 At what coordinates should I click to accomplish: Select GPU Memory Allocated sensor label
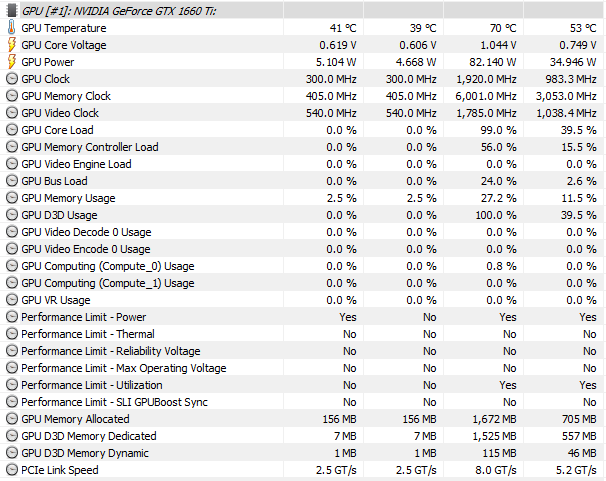tap(75, 419)
